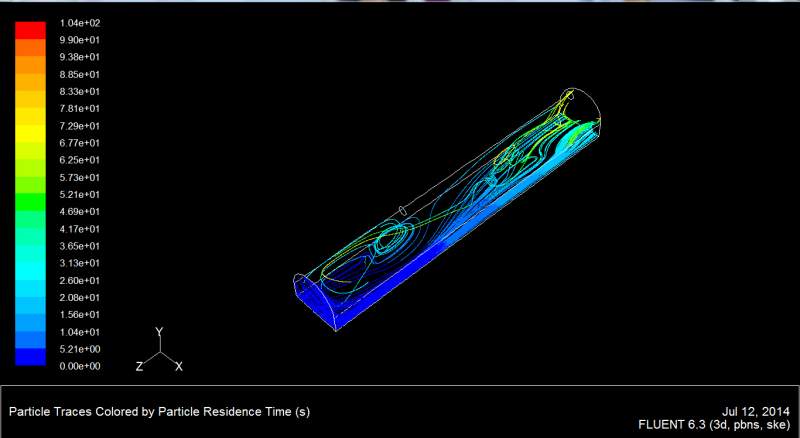Click the 5.73e+01 legend label

point(80,178)
